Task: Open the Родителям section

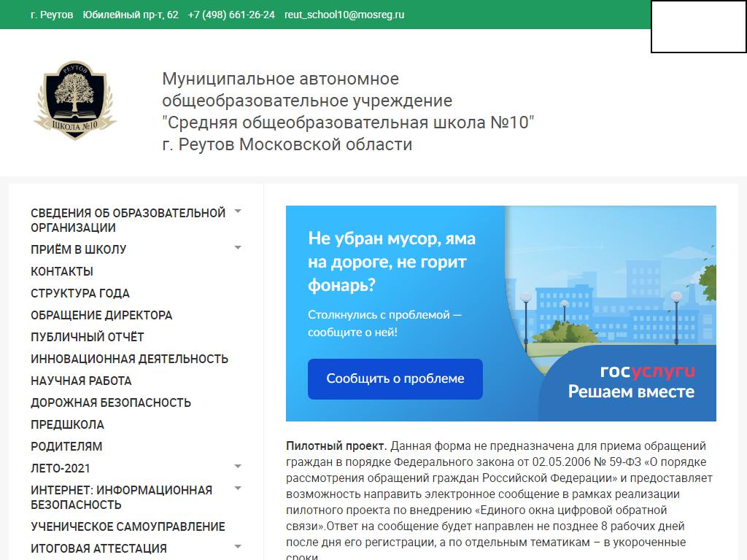Action: click(66, 446)
